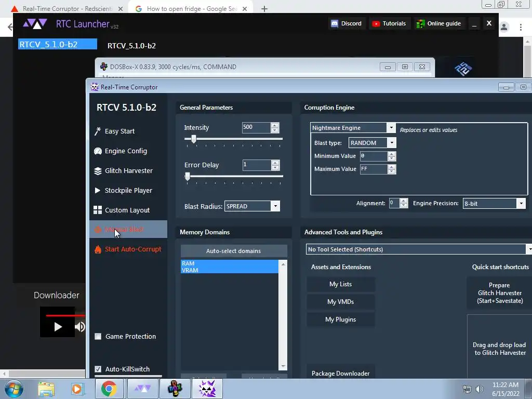Image resolution: width=532 pixels, height=399 pixels.
Task: Click the RTC Launcher logo
Action: (35, 24)
